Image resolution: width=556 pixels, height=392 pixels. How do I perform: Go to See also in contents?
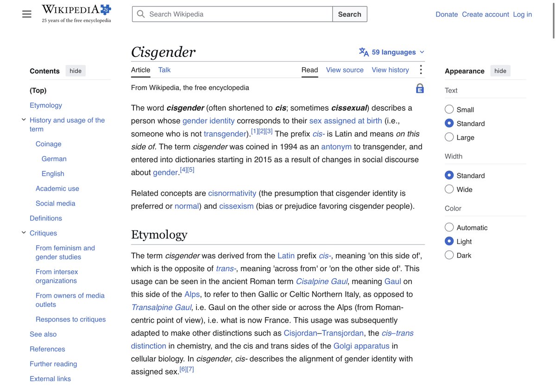(x=43, y=334)
